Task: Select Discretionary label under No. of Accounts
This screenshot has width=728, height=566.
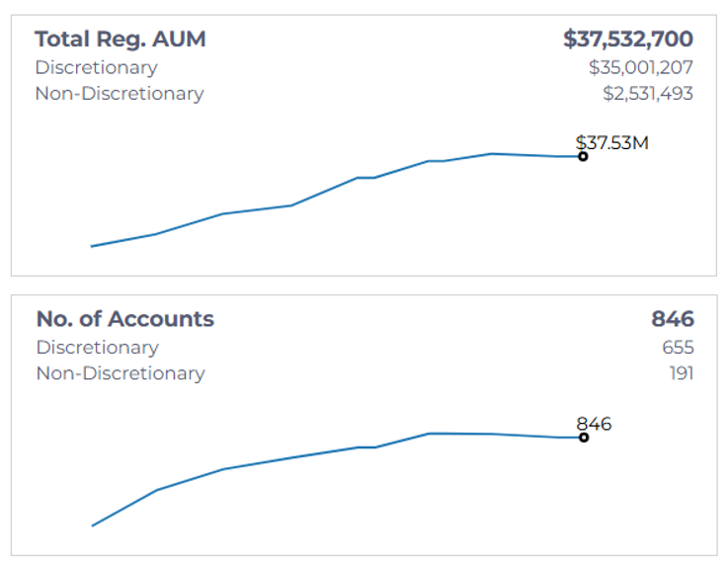Action: coord(97,348)
